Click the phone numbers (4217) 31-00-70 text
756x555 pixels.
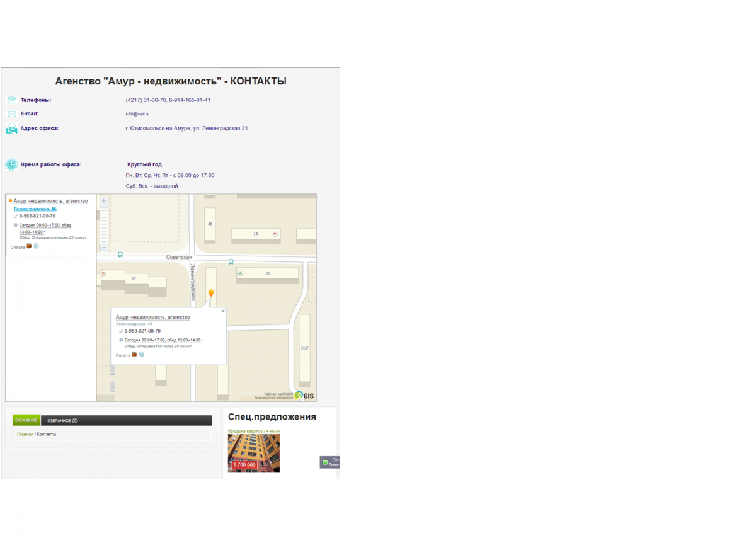(x=168, y=100)
